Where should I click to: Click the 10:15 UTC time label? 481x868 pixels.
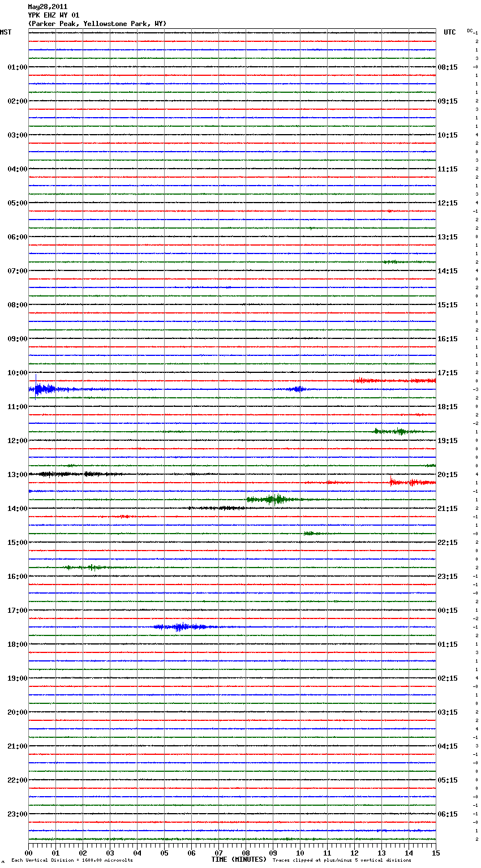coord(448,135)
